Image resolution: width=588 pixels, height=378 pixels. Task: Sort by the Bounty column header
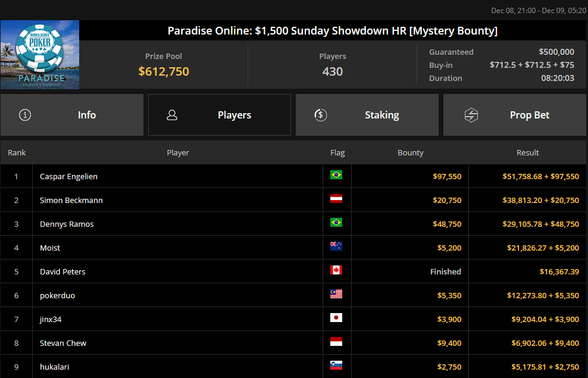click(410, 153)
